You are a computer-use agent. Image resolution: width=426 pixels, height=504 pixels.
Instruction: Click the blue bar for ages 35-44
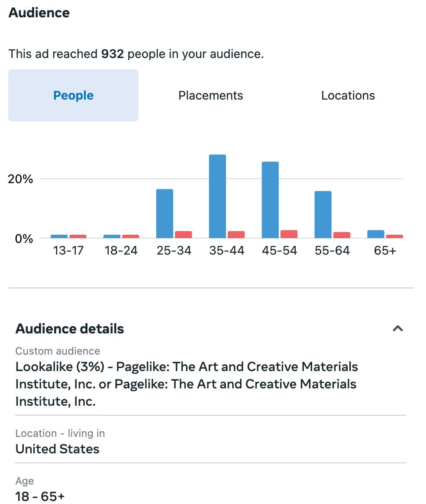tap(217, 196)
